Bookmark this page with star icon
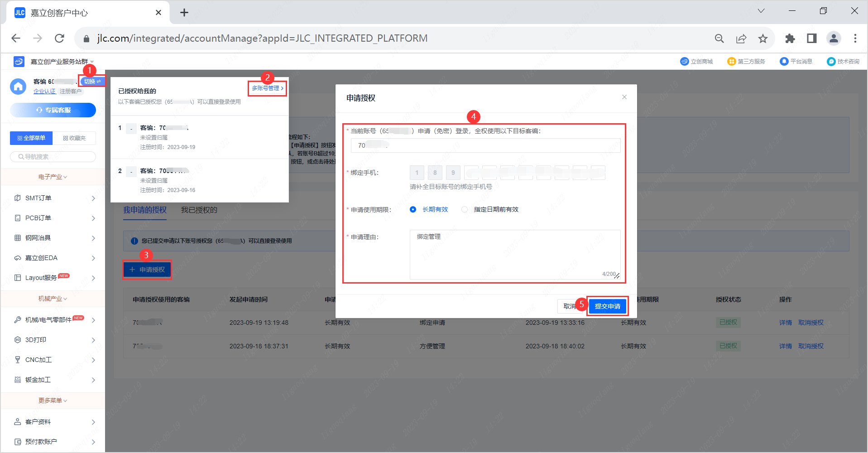 [x=763, y=39]
